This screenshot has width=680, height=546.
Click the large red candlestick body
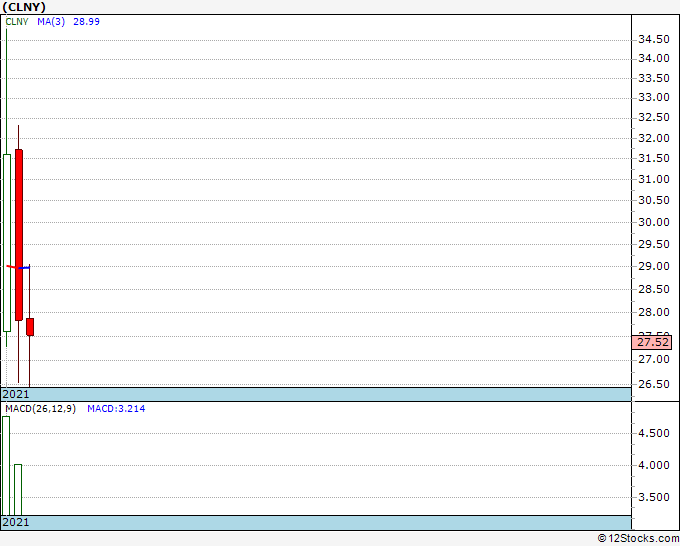[x=19, y=235]
